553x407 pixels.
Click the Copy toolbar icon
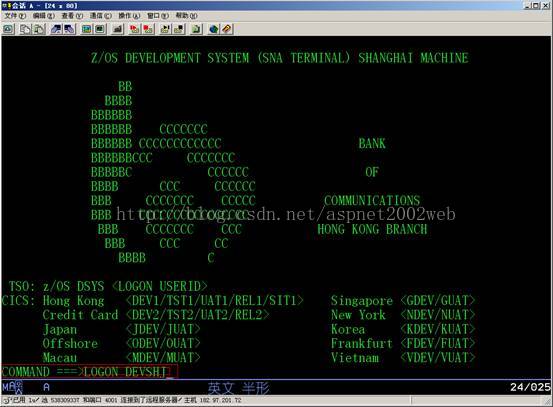tap(25, 29)
